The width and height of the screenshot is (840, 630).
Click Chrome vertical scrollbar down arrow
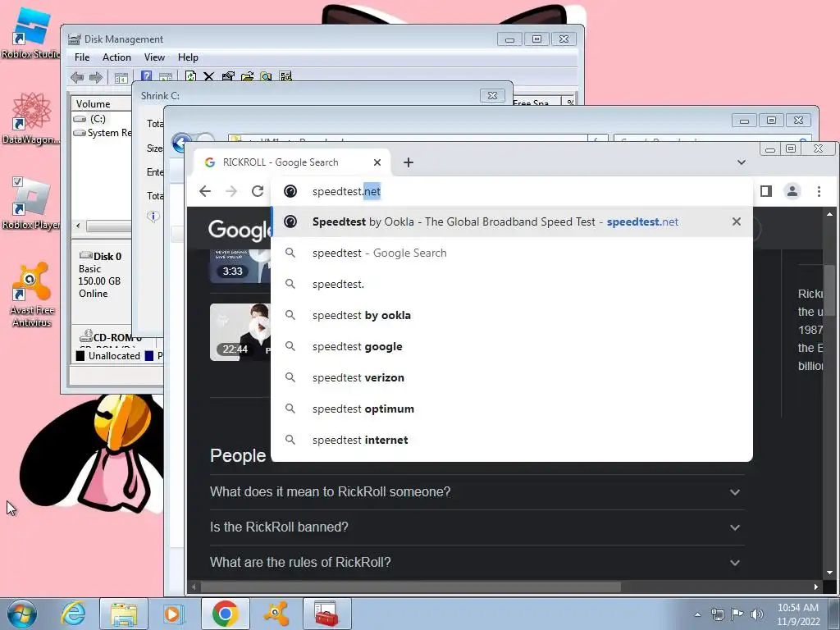tap(829, 573)
